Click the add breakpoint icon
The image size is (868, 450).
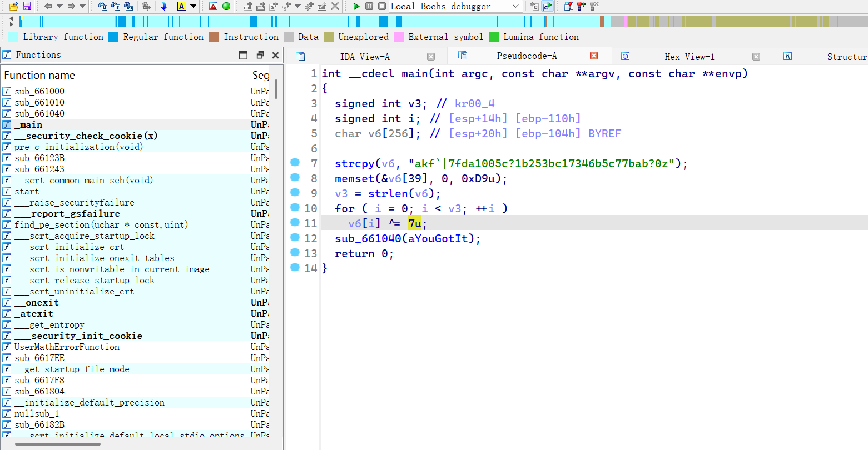(x=581, y=6)
